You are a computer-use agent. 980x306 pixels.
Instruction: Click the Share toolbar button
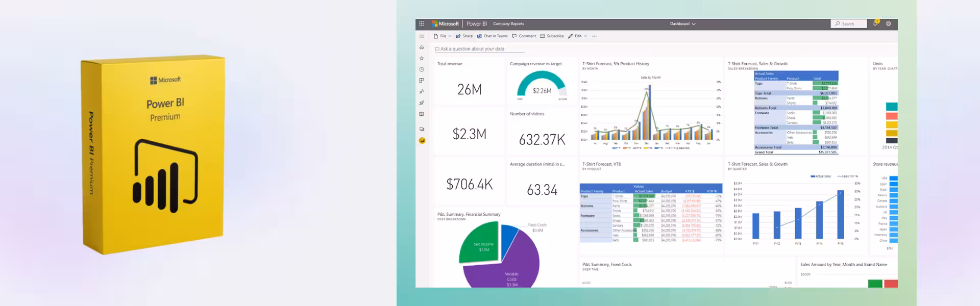[x=464, y=36]
